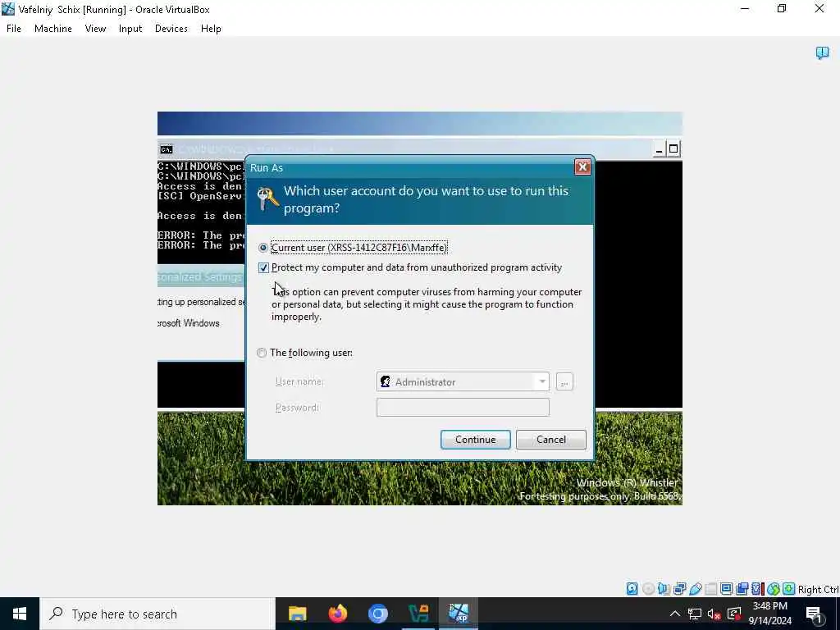
Task: Open the Machine menu
Action: pyautogui.click(x=53, y=29)
